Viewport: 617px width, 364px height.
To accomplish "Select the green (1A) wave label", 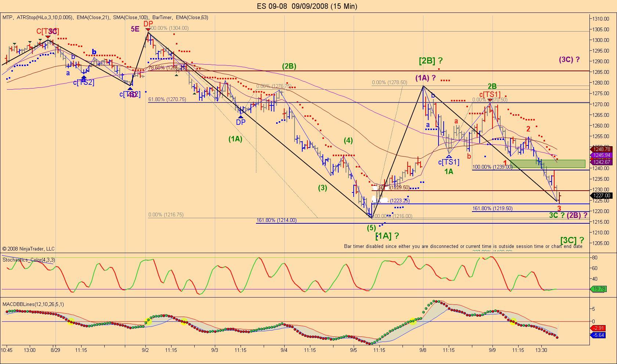I will click(235, 139).
